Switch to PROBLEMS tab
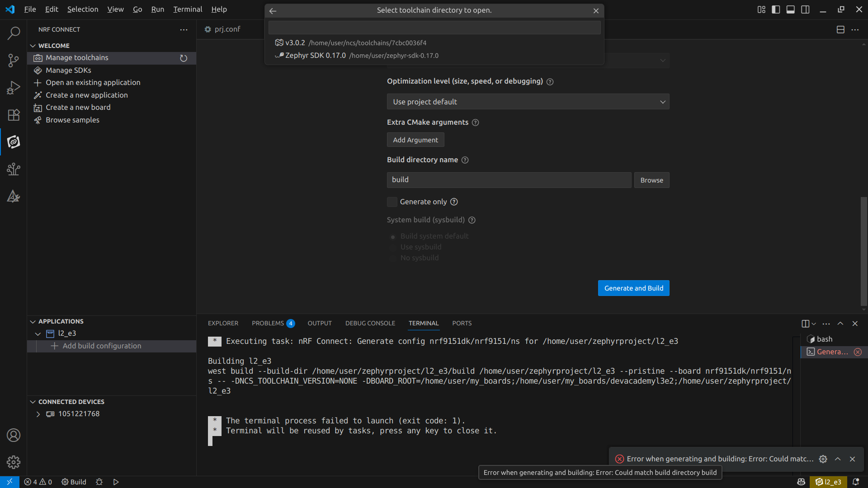Image resolution: width=868 pixels, height=488 pixels. [273, 324]
